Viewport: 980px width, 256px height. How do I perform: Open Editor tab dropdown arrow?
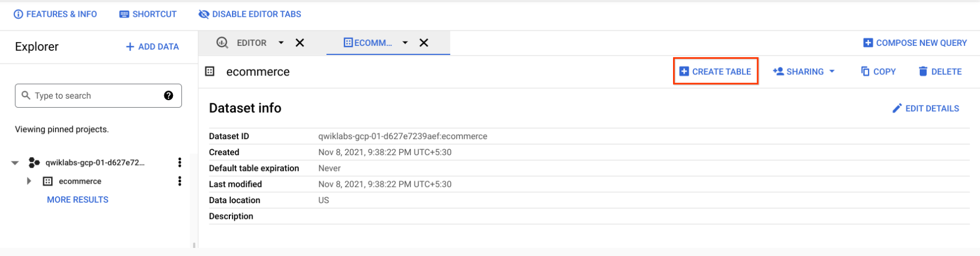281,43
